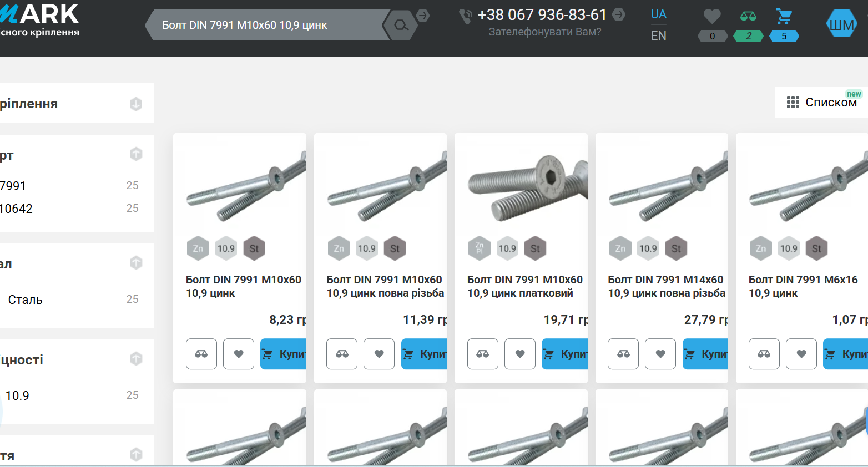Compare Болт M10x60 цинк платковий
This screenshot has height=467, width=868.
tap(483, 354)
